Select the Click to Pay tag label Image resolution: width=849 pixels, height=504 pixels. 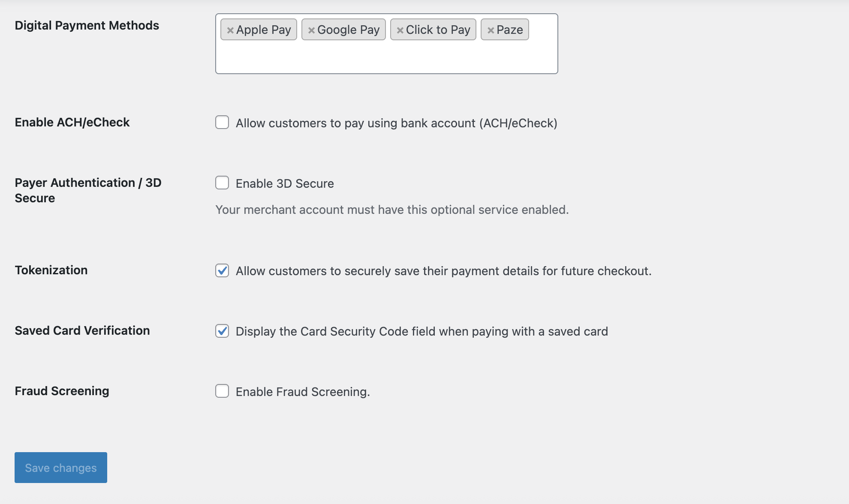tap(438, 30)
